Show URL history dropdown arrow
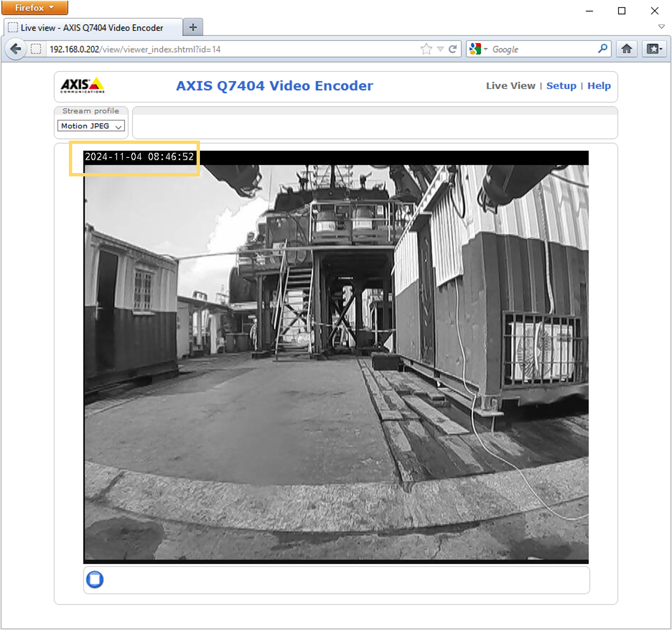The image size is (672, 630). click(440, 49)
